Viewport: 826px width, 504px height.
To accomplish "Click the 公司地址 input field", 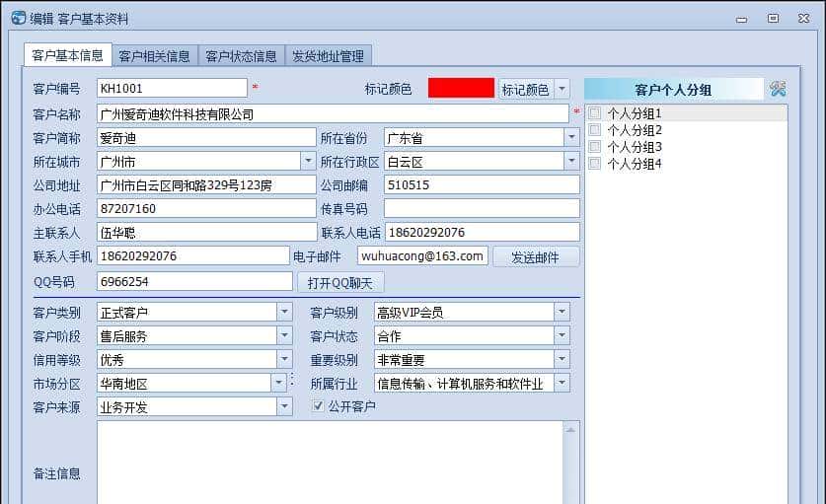I will coord(206,184).
